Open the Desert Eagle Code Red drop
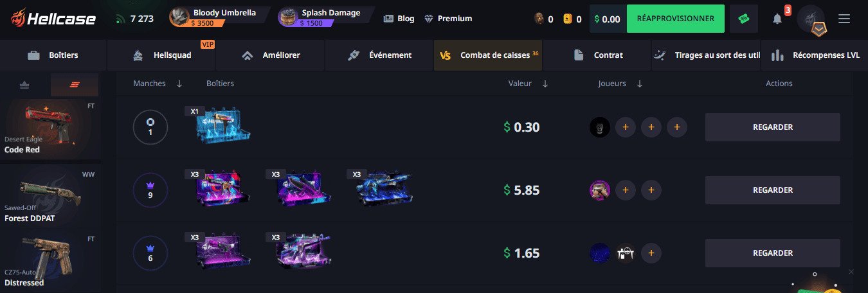The image size is (868, 293). point(50,128)
